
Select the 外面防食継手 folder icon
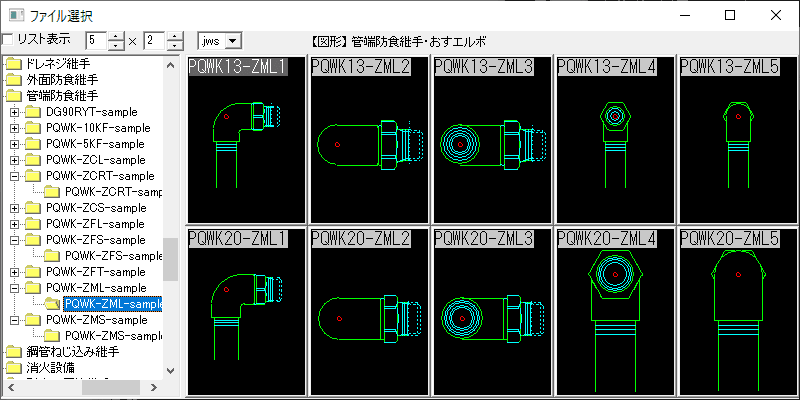tap(12, 80)
